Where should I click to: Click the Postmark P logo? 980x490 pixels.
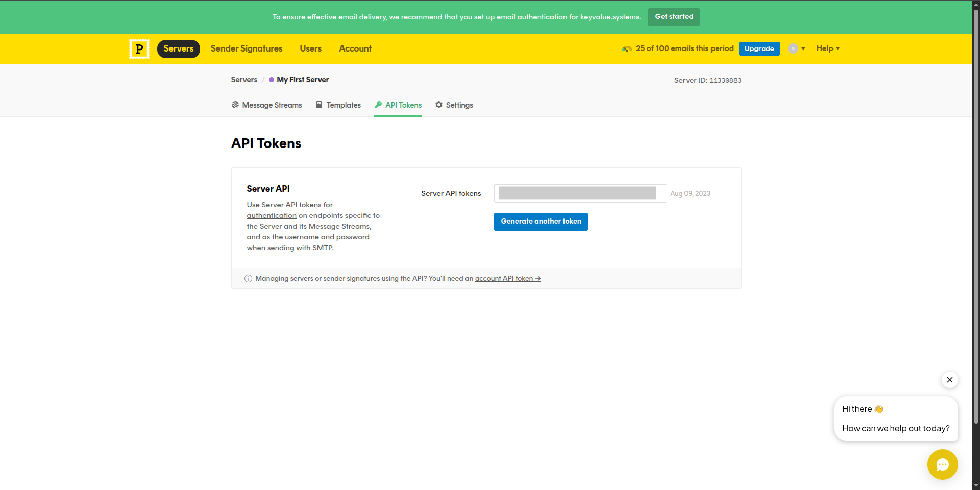[x=139, y=48]
